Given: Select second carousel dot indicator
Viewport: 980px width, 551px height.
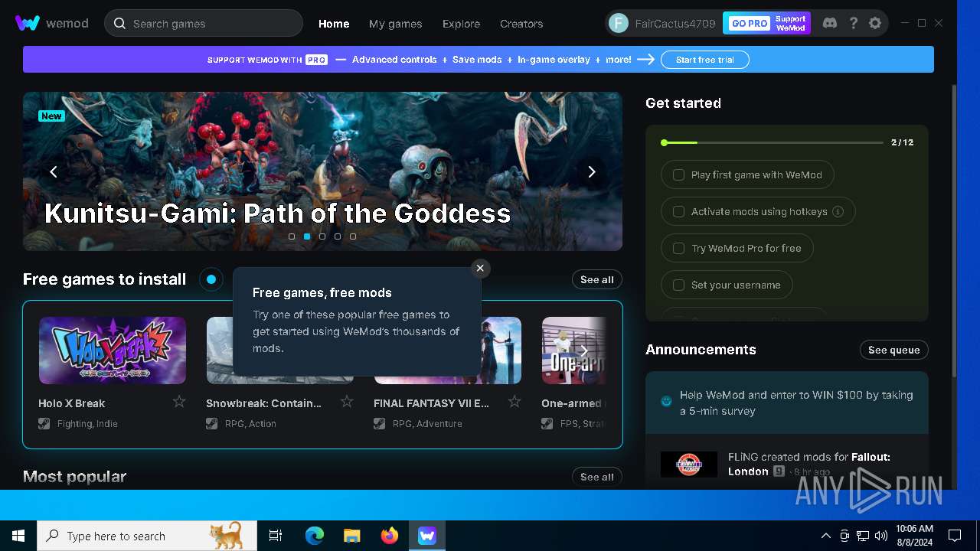Looking at the screenshot, I should (307, 236).
